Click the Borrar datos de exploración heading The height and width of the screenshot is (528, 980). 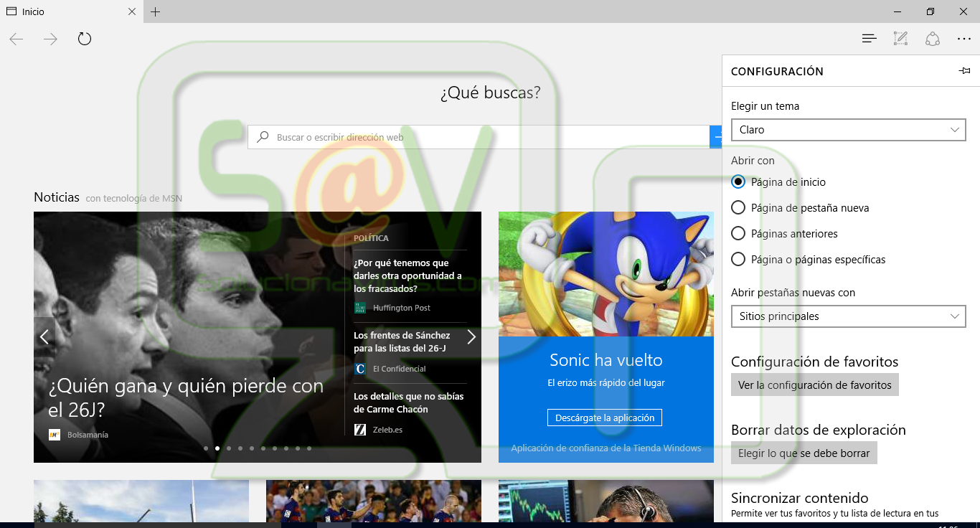pos(819,430)
